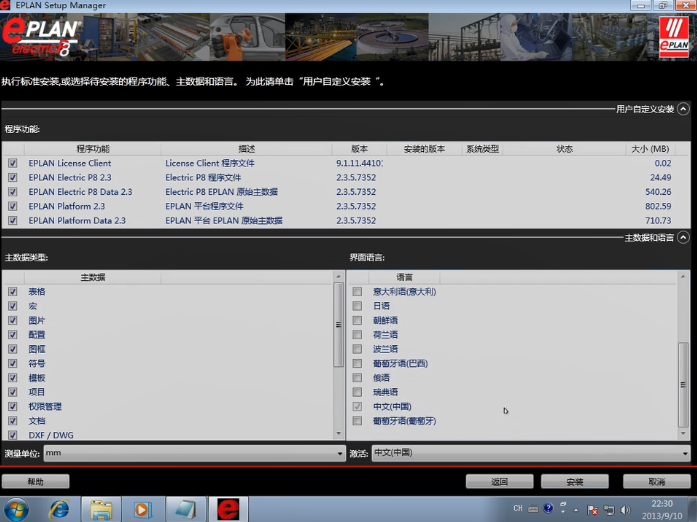Click the master data list scrollbar thumb
The height and width of the screenshot is (522, 697).
click(x=339, y=325)
